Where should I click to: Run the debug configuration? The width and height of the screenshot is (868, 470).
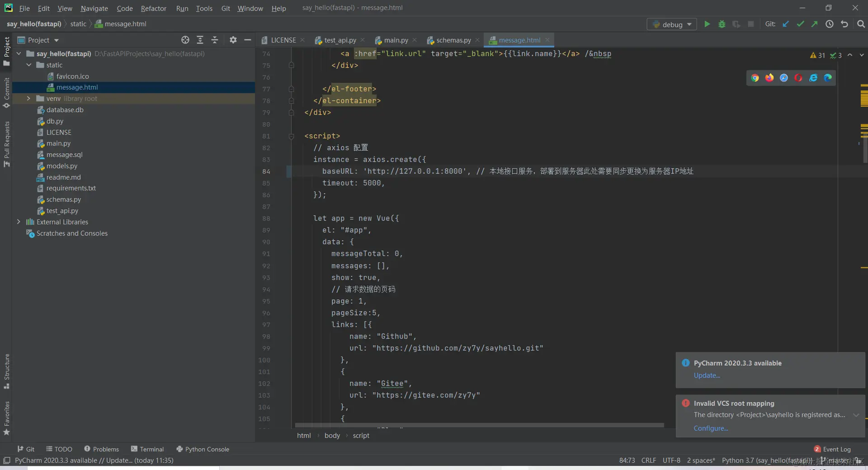click(x=707, y=24)
